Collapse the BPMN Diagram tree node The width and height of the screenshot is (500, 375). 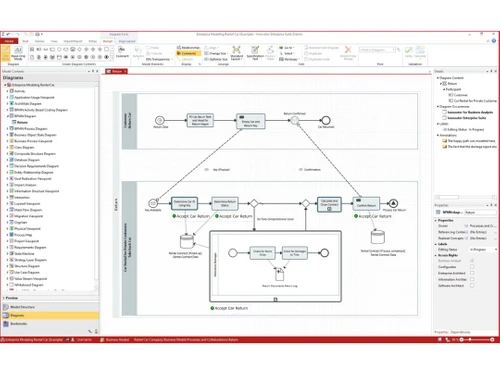[x=8, y=116]
